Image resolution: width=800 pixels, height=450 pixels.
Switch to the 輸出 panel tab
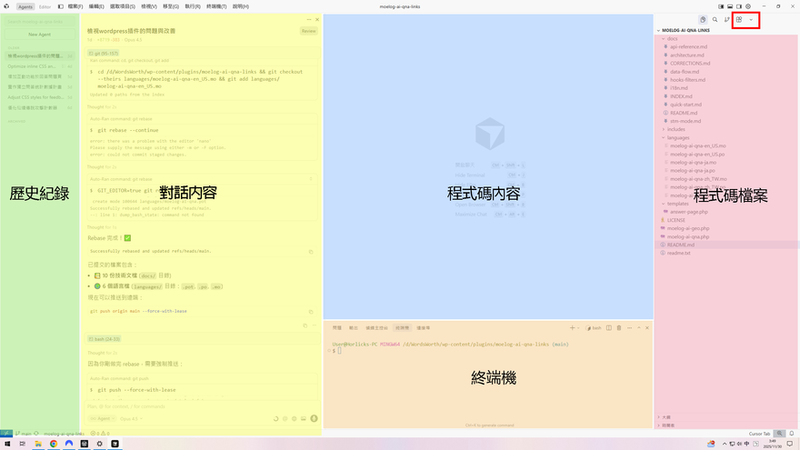click(353, 328)
